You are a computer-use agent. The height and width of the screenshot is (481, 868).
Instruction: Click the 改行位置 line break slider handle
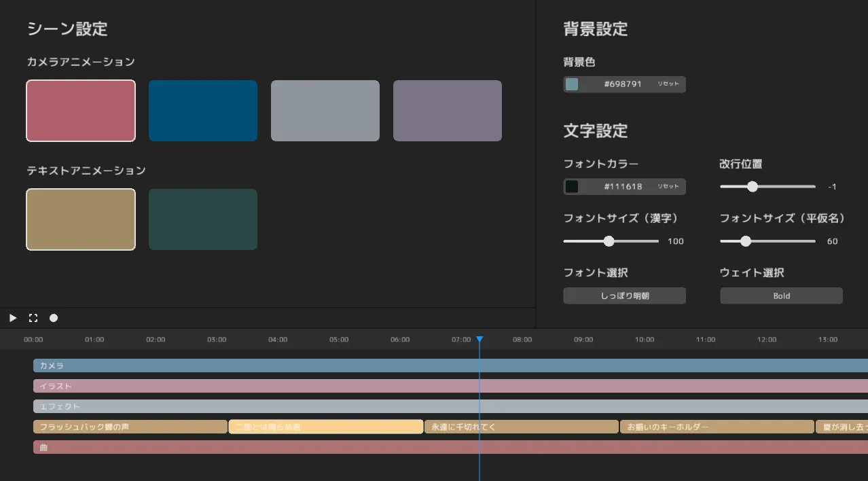coord(752,187)
